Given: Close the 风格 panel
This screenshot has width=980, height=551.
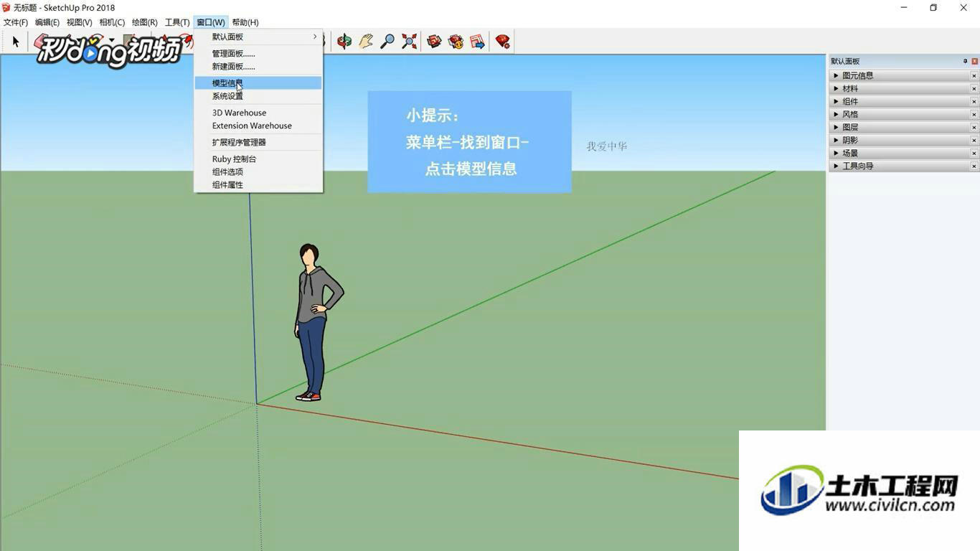Looking at the screenshot, I should pyautogui.click(x=974, y=114).
